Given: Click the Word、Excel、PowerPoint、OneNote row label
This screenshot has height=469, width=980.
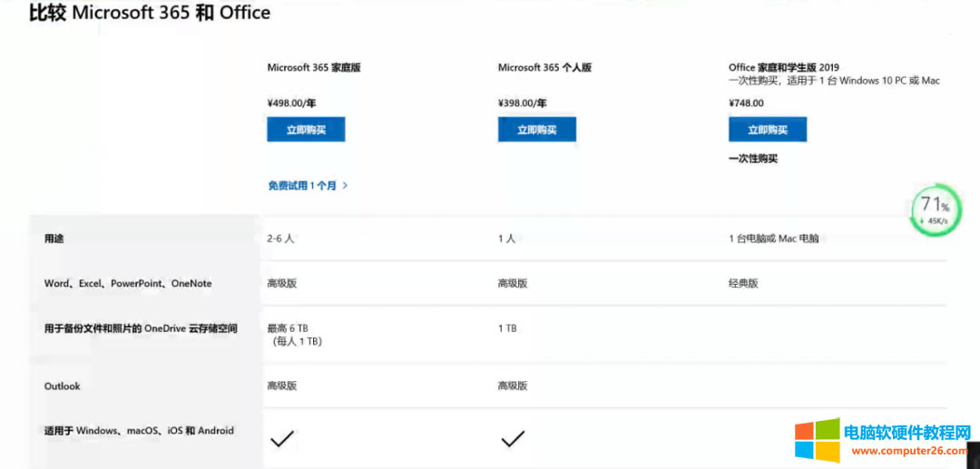Looking at the screenshot, I should point(128,283).
